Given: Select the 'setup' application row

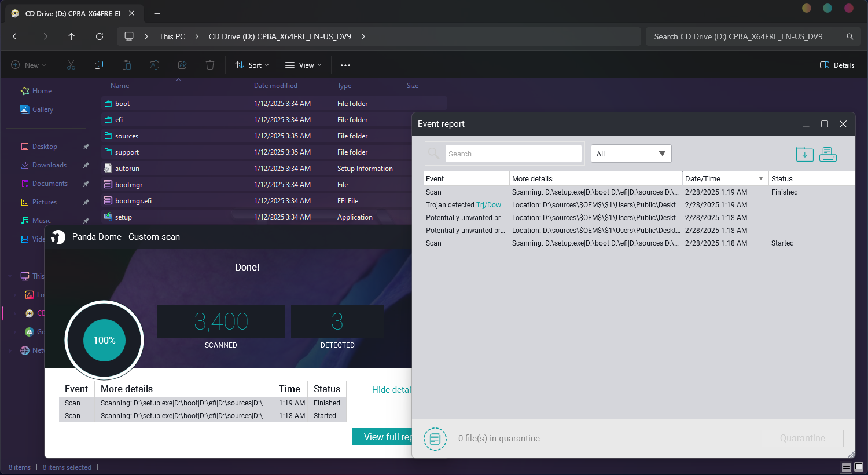Looking at the screenshot, I should click(274, 217).
